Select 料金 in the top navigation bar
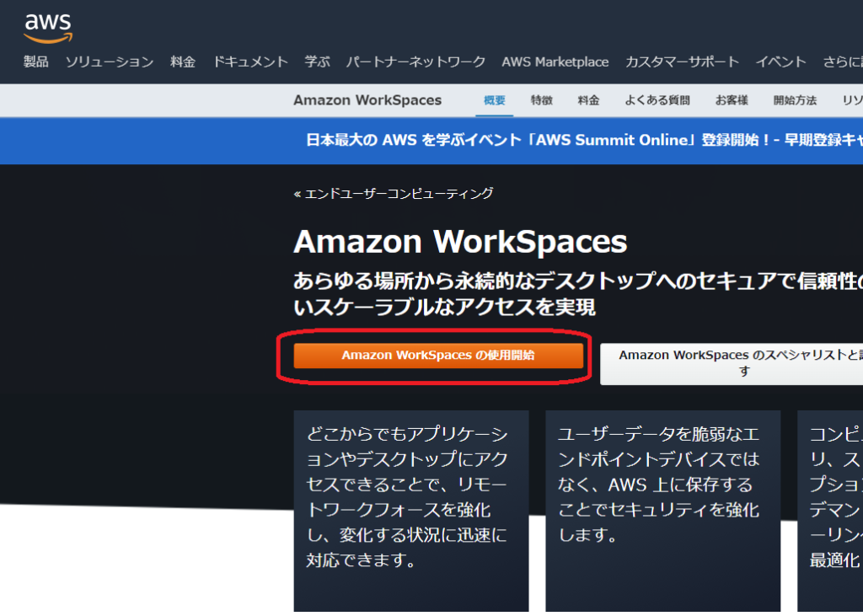This screenshot has width=863, height=616. tap(183, 62)
